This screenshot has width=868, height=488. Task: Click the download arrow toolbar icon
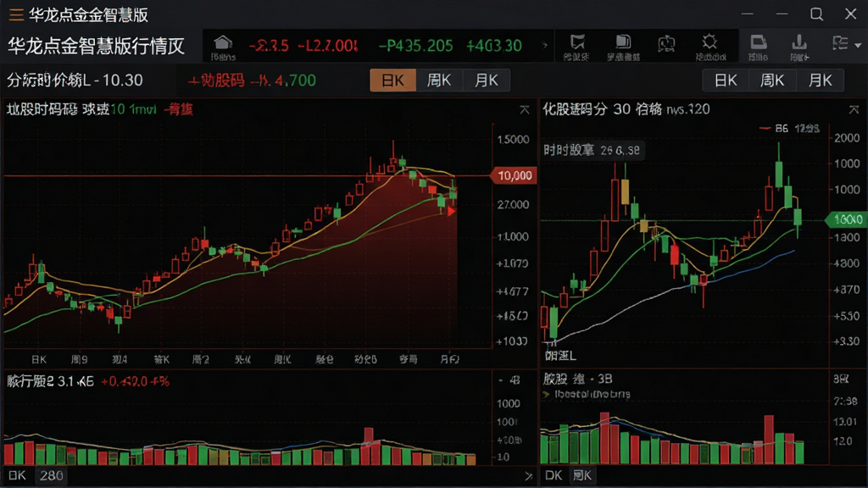coord(798,42)
